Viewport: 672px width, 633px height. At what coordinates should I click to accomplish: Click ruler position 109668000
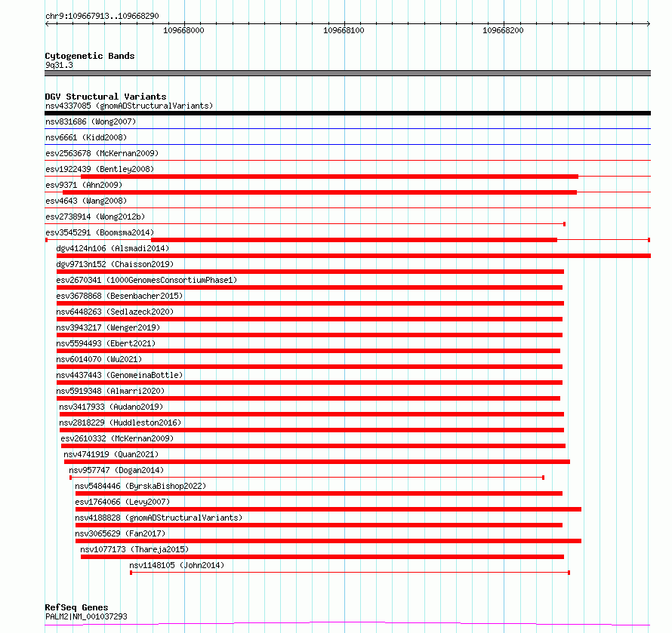point(183,30)
